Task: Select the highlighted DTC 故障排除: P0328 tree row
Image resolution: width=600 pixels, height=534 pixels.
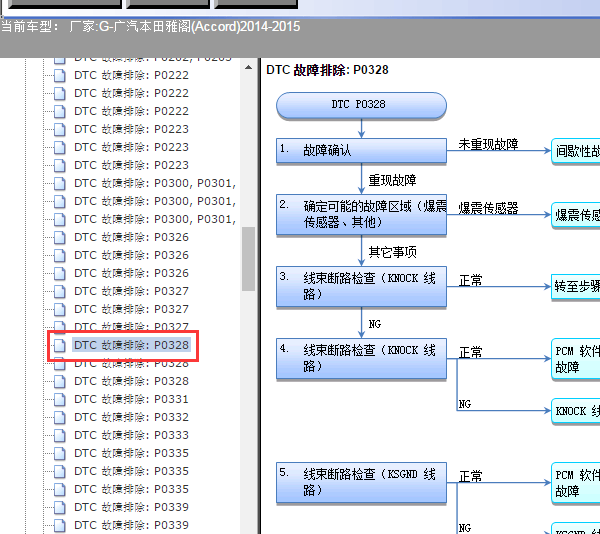Action: 131,345
